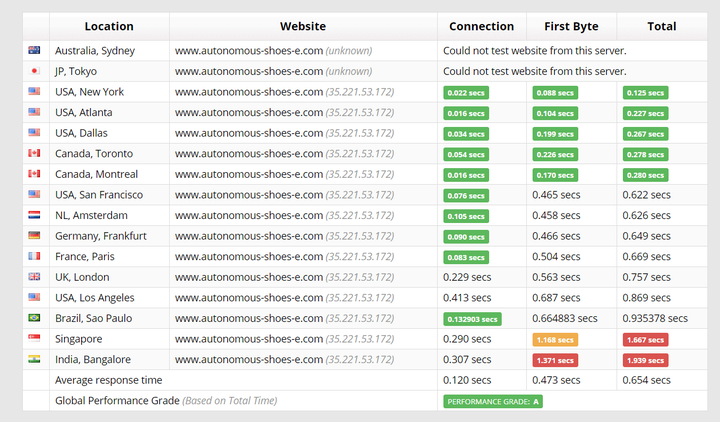Click Frankfurt's 0.090 secs connection badge
The width and height of the screenshot is (720, 422).
tap(466, 237)
